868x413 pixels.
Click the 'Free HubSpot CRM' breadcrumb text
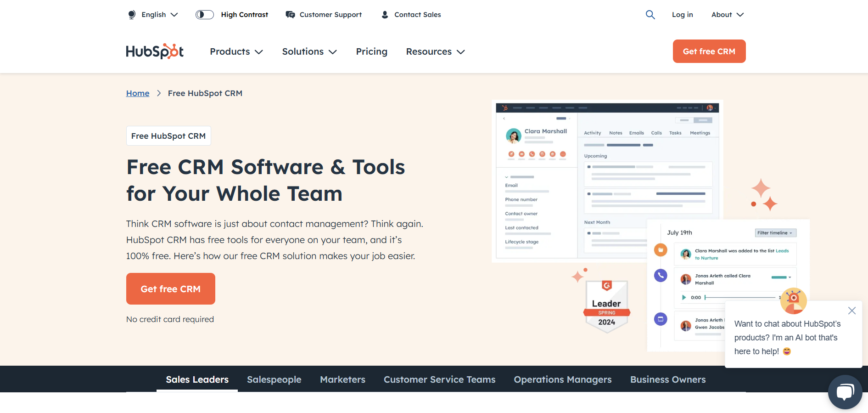[205, 93]
